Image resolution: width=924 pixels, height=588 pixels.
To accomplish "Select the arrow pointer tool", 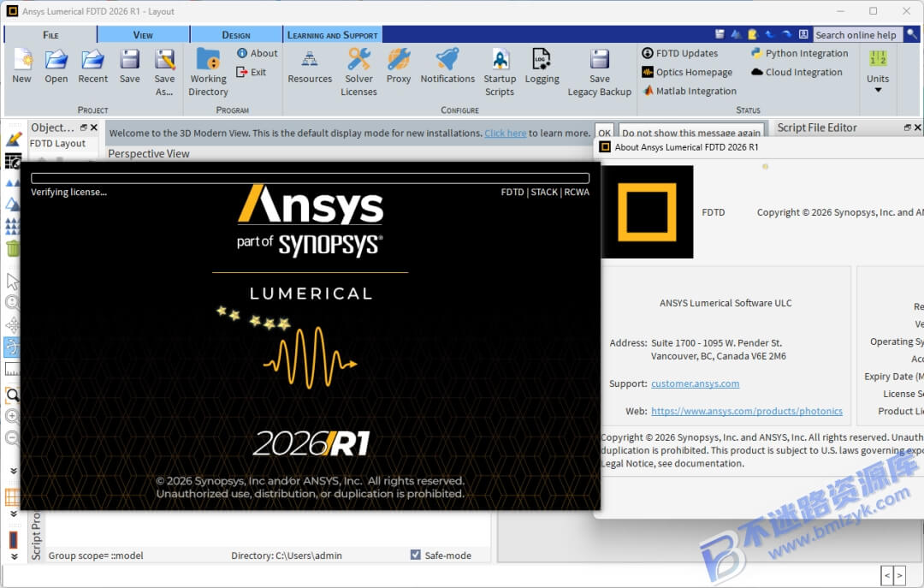I will point(12,282).
